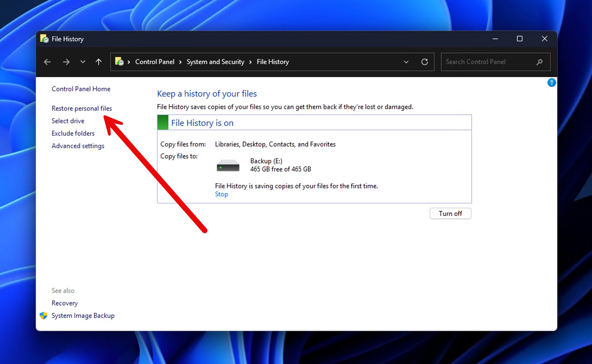The image size is (592, 364).
Task: Click the search magnifier icon
Action: click(x=539, y=62)
